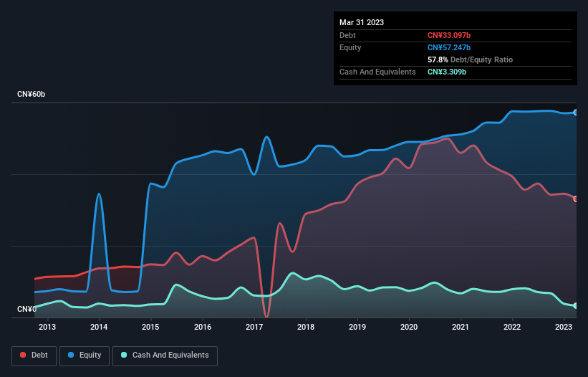Screen dimensions: 588x377
Task: Click the 2018 x-axis label
Action: point(306,327)
